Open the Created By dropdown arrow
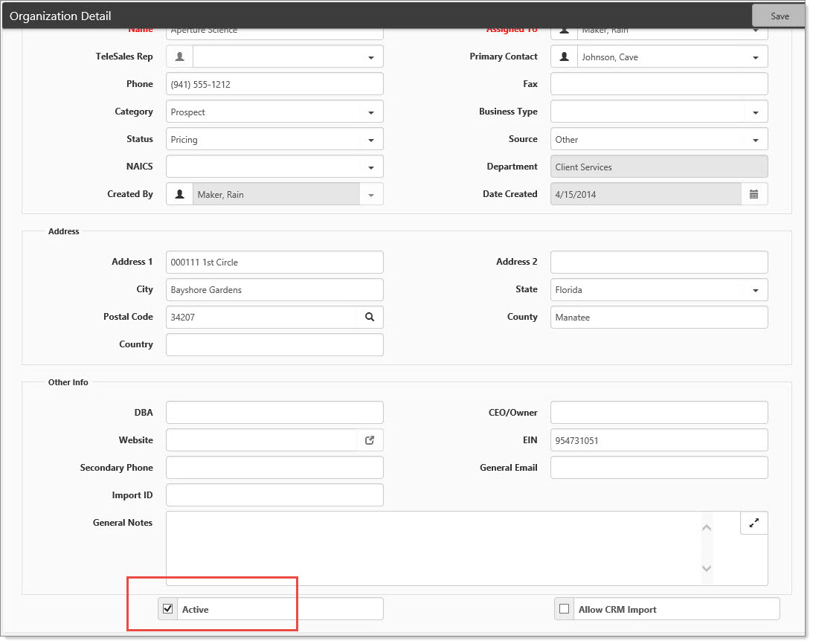This screenshot has width=813, height=644. coord(370,194)
